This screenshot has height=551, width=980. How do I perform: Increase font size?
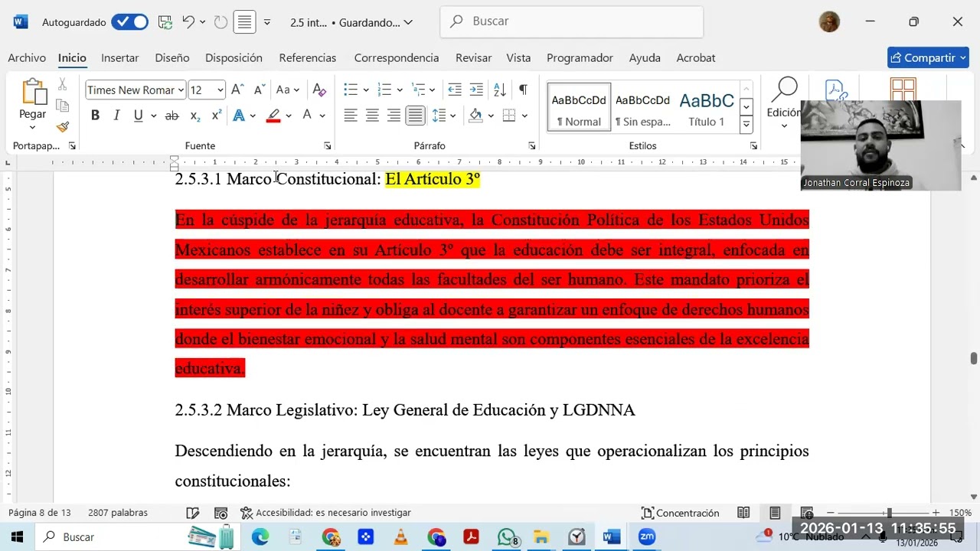[x=237, y=90]
